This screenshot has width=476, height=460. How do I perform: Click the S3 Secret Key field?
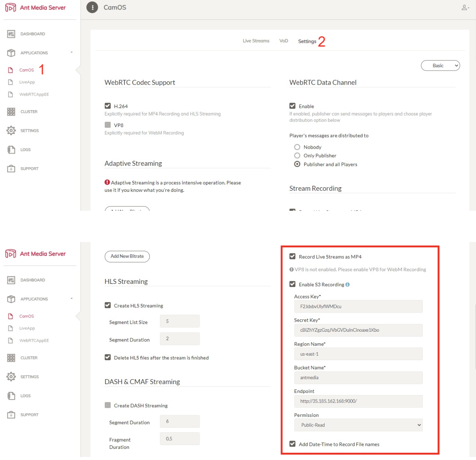tap(359, 330)
